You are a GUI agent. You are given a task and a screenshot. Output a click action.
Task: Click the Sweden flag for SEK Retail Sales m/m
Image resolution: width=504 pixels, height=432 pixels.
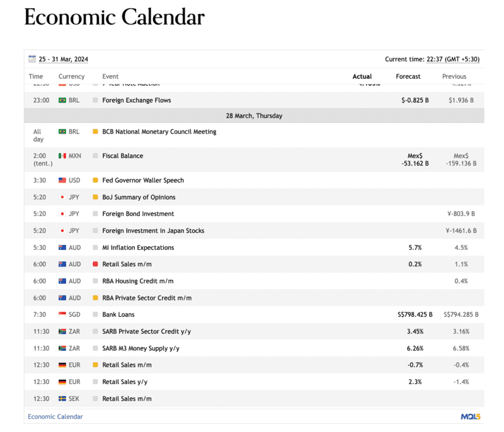pyautogui.click(x=62, y=399)
